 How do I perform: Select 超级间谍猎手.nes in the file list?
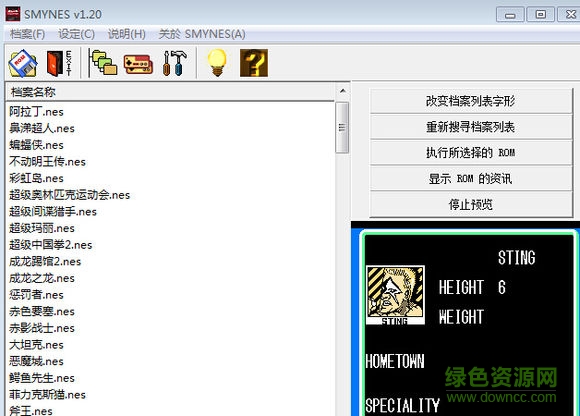click(53, 212)
